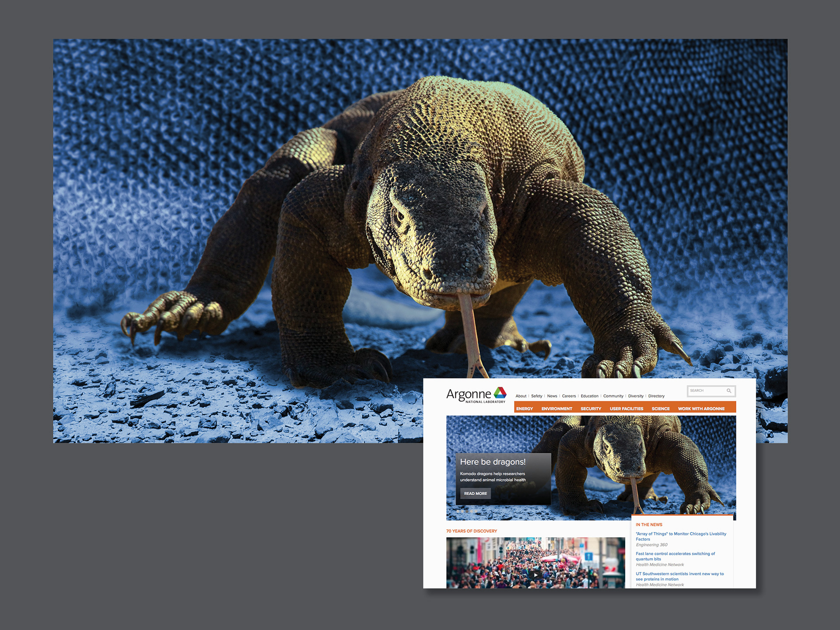
Task: Open the About link
Action: click(521, 396)
